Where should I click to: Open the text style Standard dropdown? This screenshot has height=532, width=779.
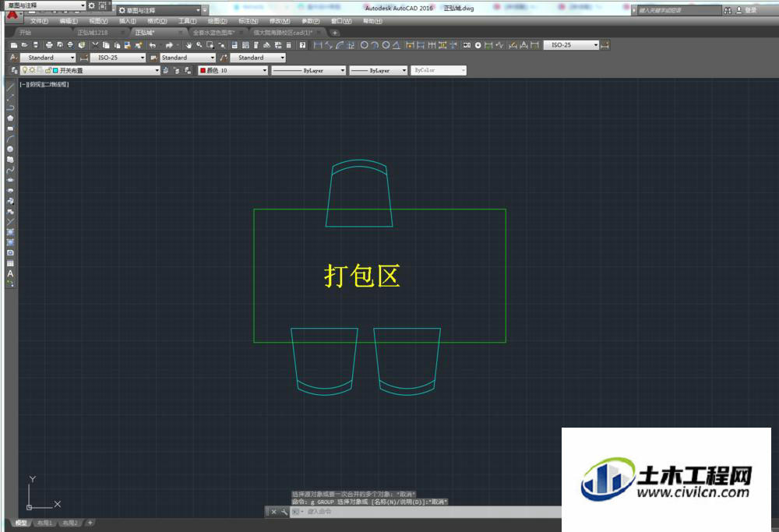[48, 58]
